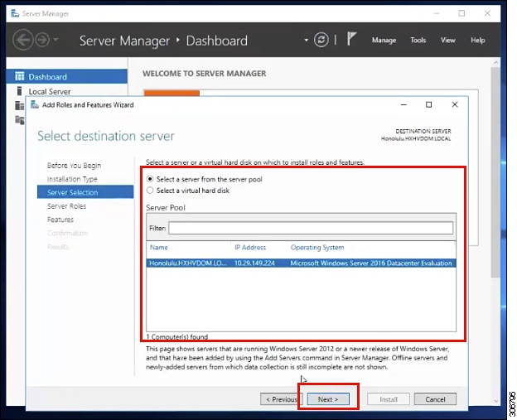
Task: Open the dropdown arrow beside refresh icon
Action: pos(306,41)
